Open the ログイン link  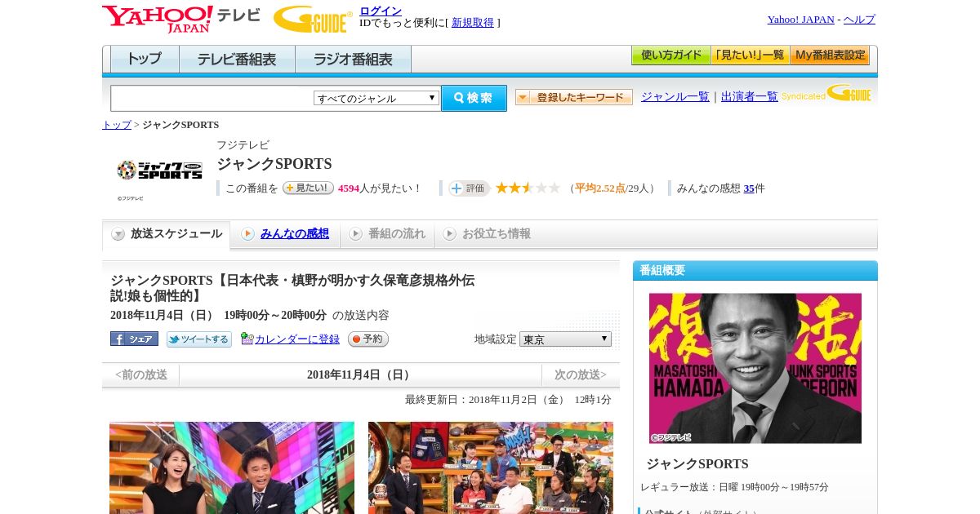(381, 11)
